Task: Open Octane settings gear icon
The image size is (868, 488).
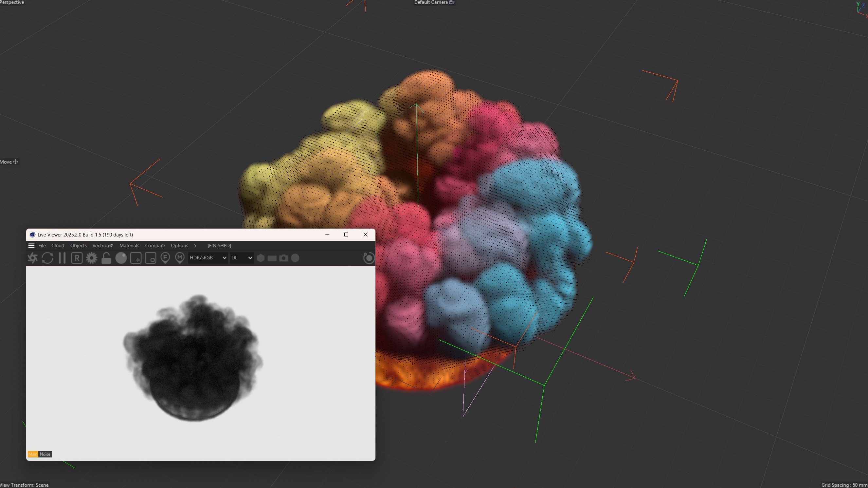Action: [x=91, y=258]
